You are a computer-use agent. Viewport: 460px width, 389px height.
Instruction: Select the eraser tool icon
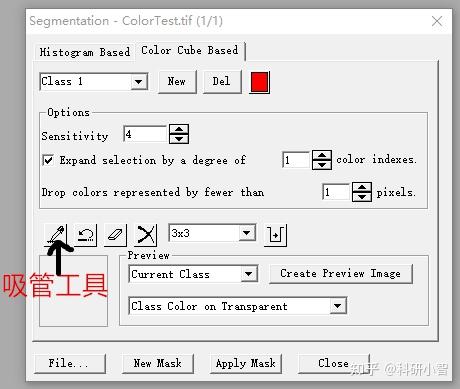pyautogui.click(x=115, y=235)
